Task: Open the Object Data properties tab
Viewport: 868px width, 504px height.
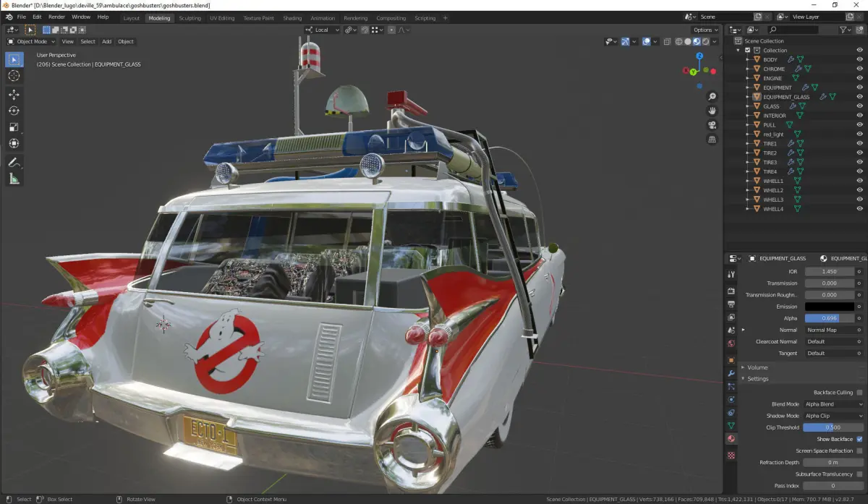Action: click(x=731, y=425)
